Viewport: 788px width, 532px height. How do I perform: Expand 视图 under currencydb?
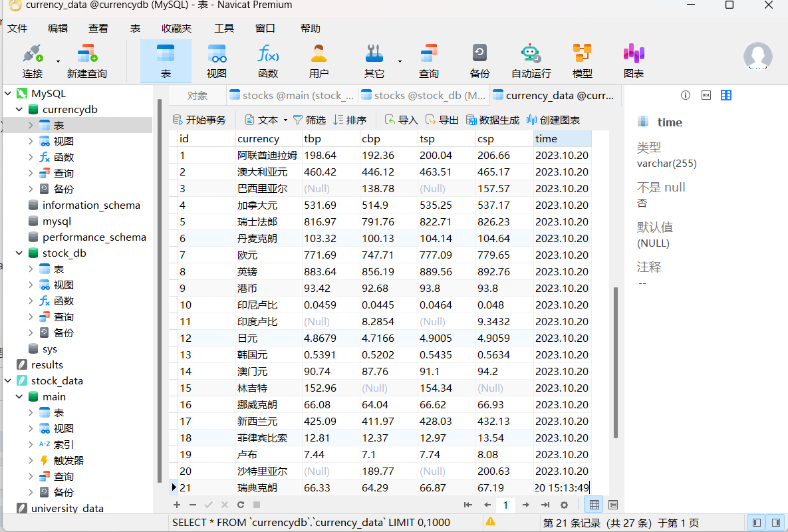(31, 141)
